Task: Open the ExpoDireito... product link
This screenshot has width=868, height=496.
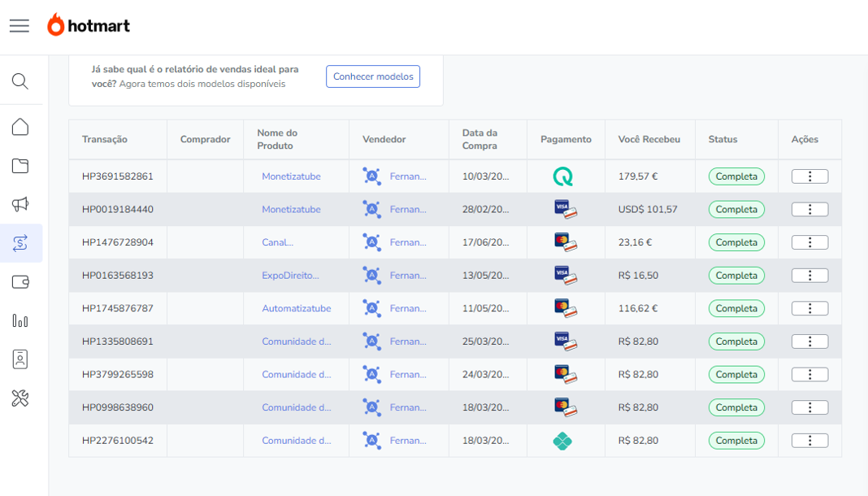Action: click(290, 275)
